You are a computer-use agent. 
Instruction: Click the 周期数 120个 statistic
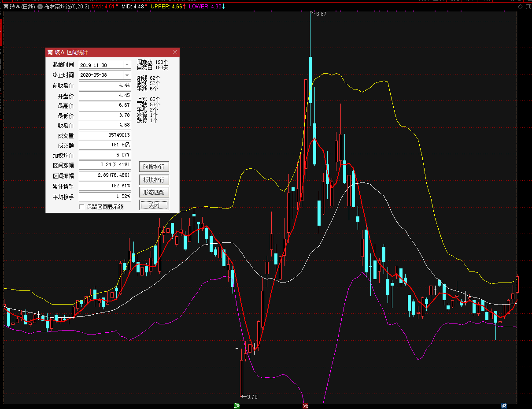coord(152,62)
